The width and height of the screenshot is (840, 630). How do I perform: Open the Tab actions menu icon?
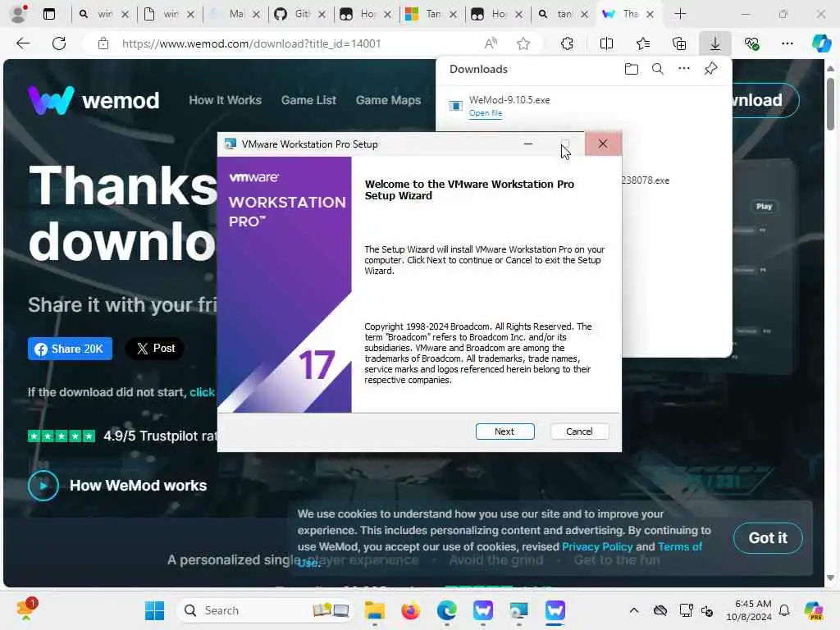tap(48, 14)
